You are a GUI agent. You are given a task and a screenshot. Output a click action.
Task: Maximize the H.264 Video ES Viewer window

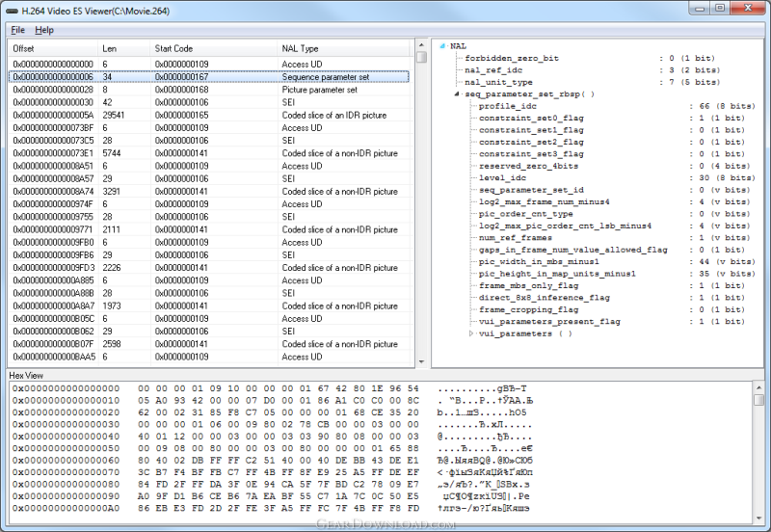point(720,8)
